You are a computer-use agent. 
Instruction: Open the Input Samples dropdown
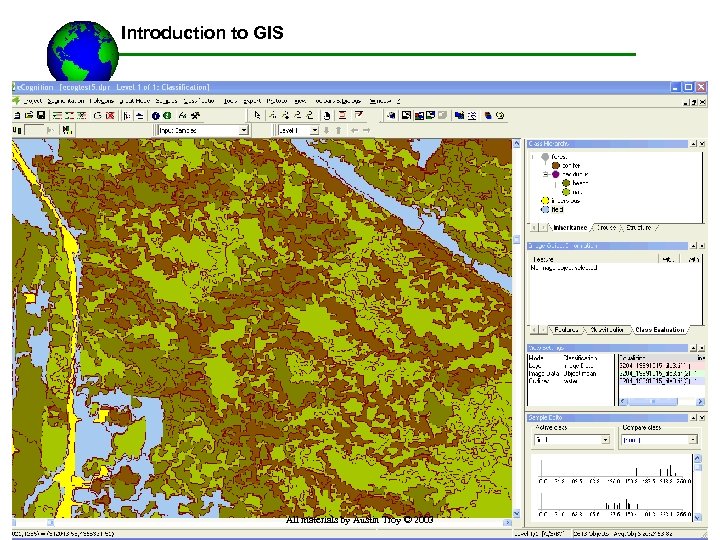243,130
